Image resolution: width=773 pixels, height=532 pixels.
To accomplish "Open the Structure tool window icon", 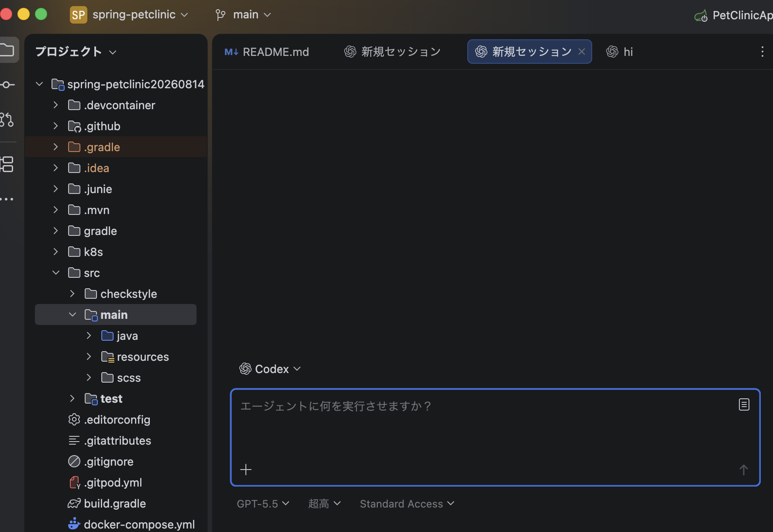I will click(x=7, y=164).
